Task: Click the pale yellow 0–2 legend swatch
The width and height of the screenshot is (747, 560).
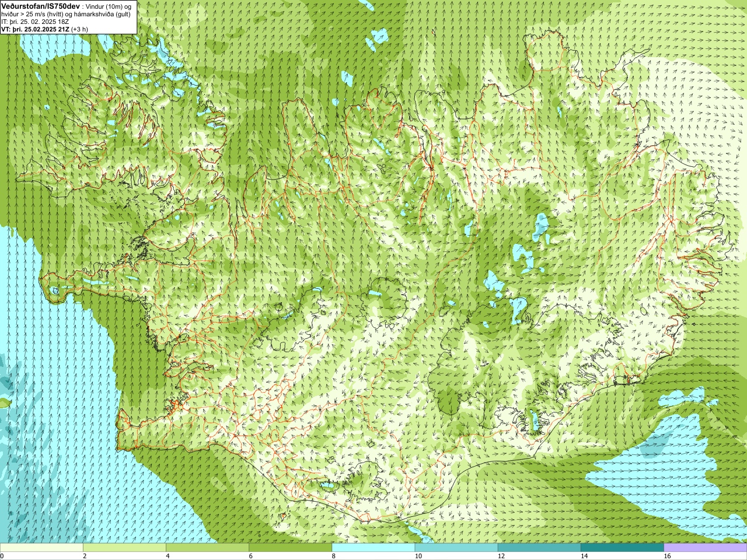Action: (x=41, y=548)
